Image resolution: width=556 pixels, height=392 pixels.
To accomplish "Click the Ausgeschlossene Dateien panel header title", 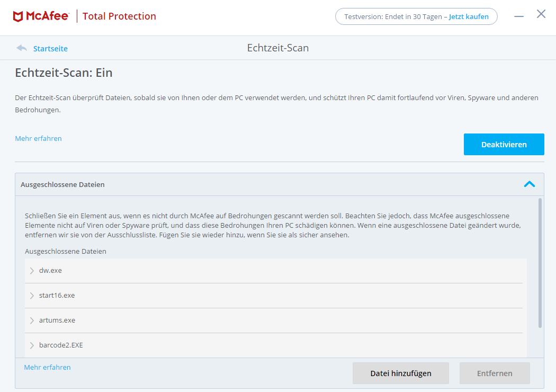I will [62, 184].
